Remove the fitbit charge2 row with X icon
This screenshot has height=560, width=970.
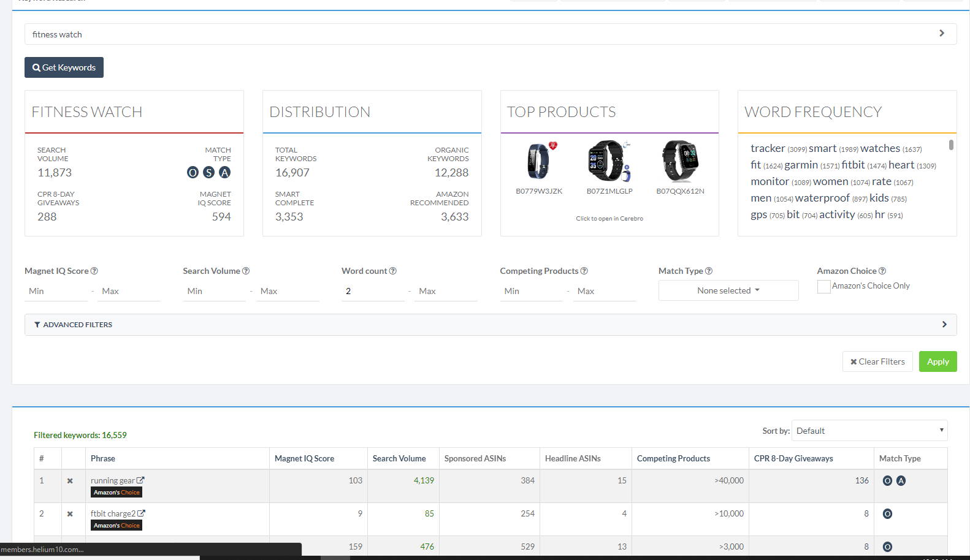[x=70, y=514]
